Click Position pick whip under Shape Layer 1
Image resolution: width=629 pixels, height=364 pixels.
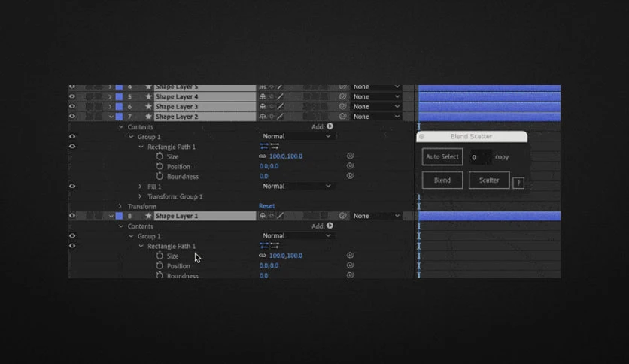pyautogui.click(x=350, y=265)
